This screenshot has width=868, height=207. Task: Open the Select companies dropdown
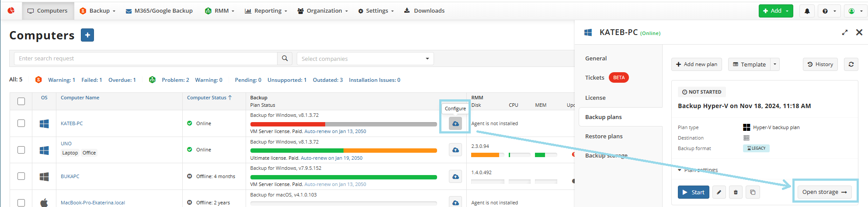click(365, 59)
